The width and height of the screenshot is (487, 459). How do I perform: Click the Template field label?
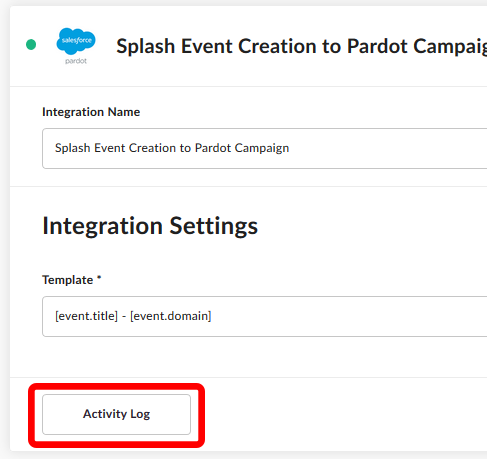click(68, 280)
